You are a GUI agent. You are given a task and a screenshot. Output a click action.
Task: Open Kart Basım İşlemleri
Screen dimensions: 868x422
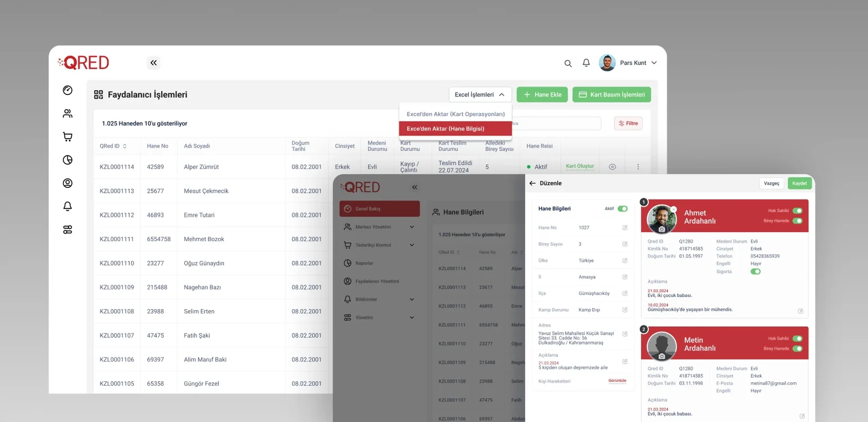[x=611, y=95]
